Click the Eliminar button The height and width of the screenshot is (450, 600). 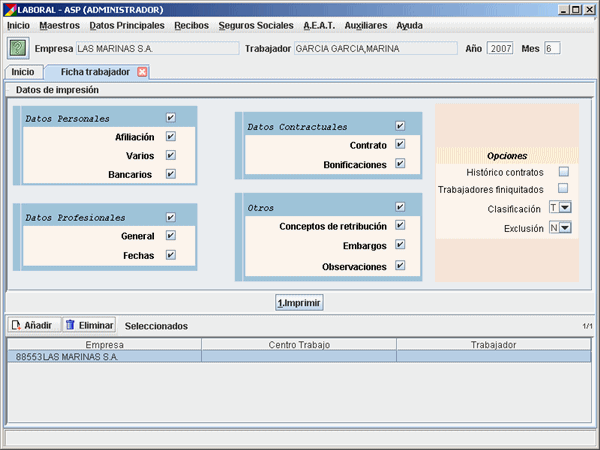point(90,325)
